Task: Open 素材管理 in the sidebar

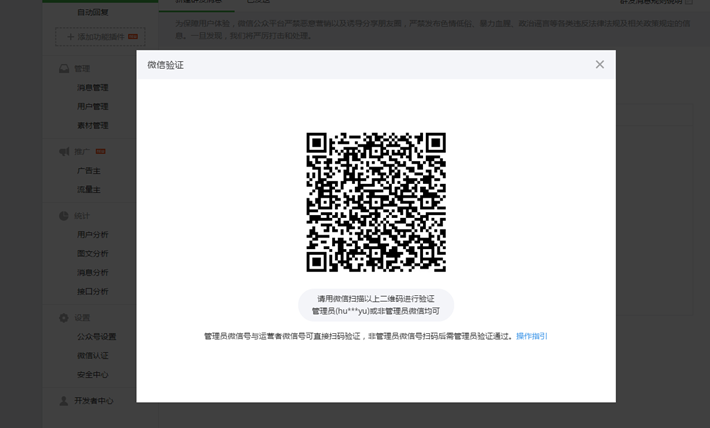Action: click(x=93, y=125)
